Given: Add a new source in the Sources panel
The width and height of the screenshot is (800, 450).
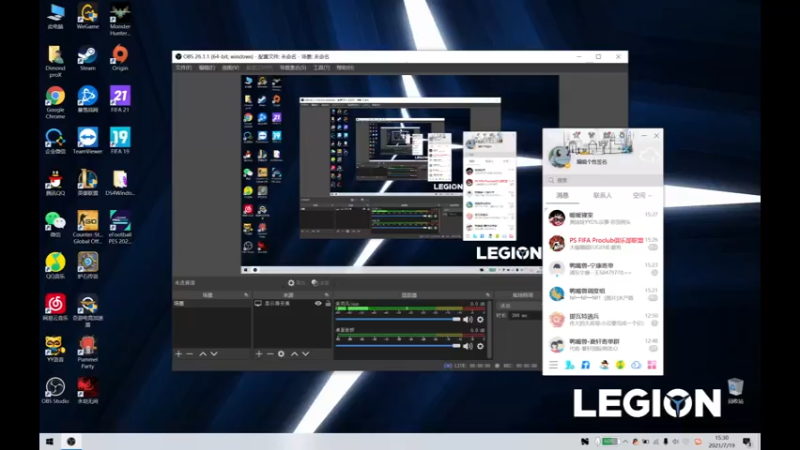Looking at the screenshot, I should pos(259,354).
